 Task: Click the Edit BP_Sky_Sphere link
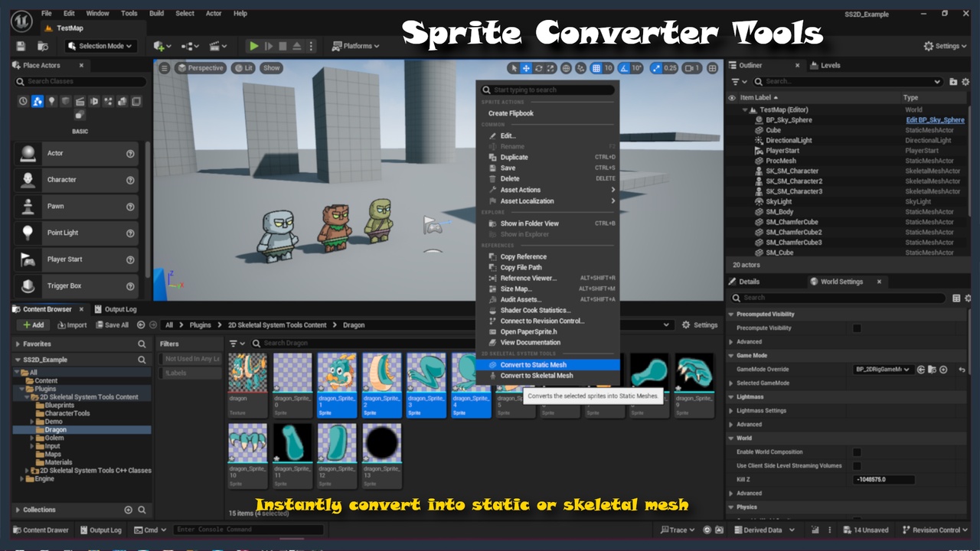[935, 120]
